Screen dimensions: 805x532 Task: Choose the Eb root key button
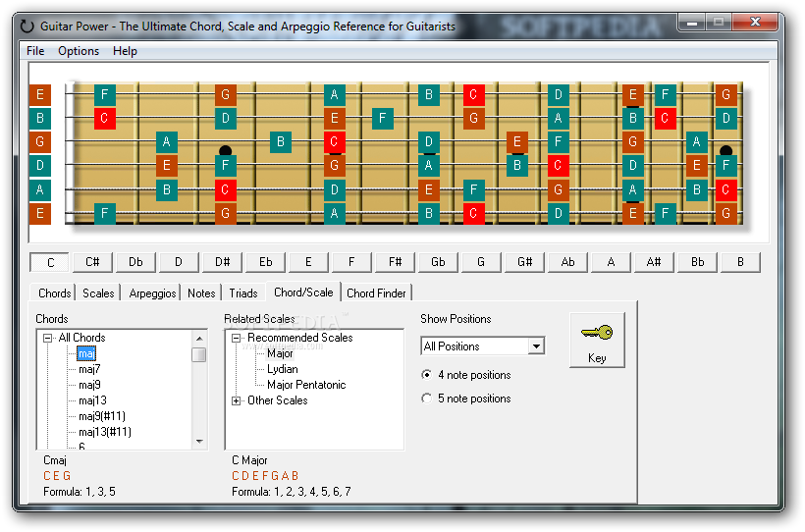coord(265,262)
